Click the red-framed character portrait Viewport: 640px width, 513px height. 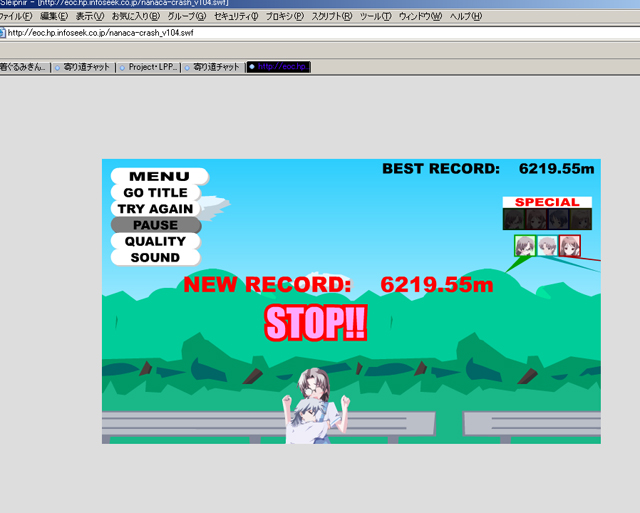pyautogui.click(x=570, y=246)
